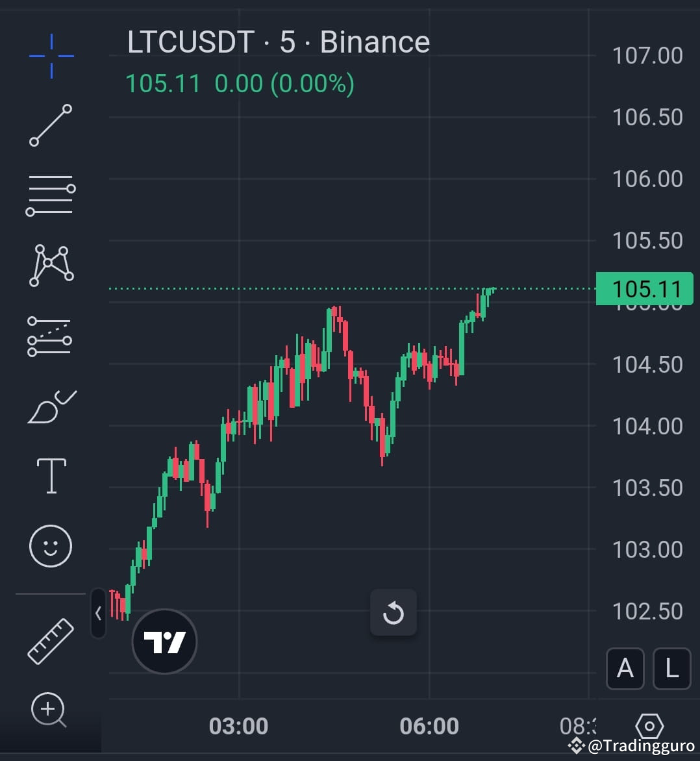Open the emoji sticker tool
The image size is (700, 761).
click(51, 546)
